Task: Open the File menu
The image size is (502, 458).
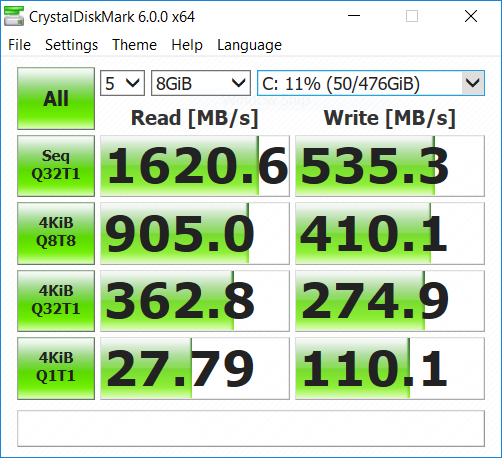Action: tap(19, 45)
